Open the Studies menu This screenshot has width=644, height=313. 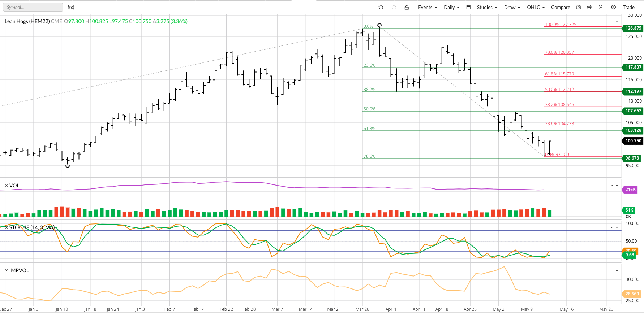click(486, 7)
